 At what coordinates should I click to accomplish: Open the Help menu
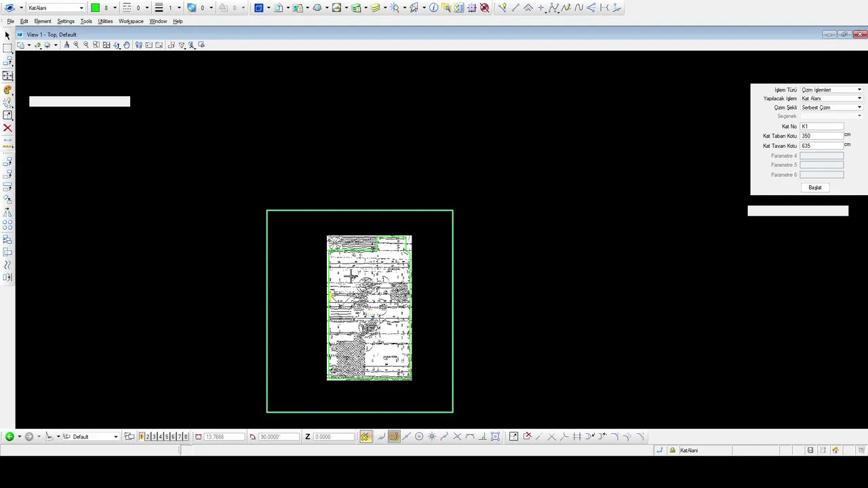[178, 22]
